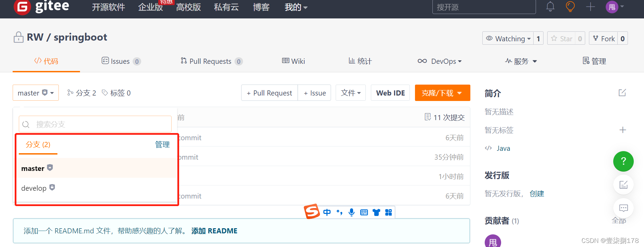Switch to the 代码 tab

click(x=46, y=61)
